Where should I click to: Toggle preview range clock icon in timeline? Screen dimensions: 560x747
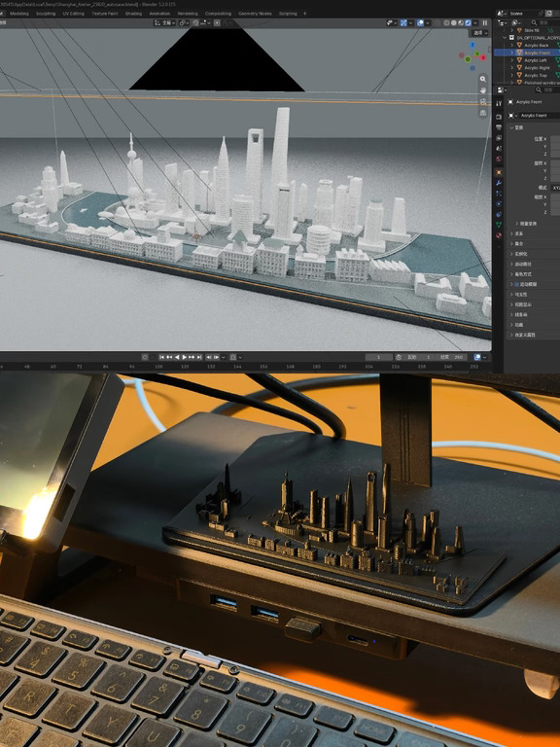pyautogui.click(x=399, y=357)
